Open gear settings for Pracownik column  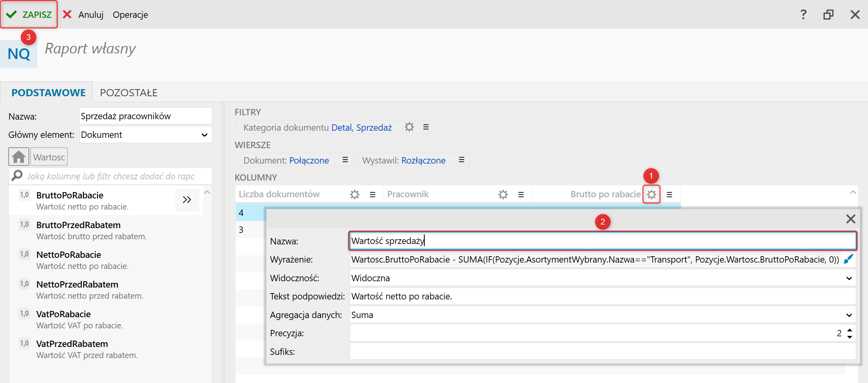coord(503,194)
